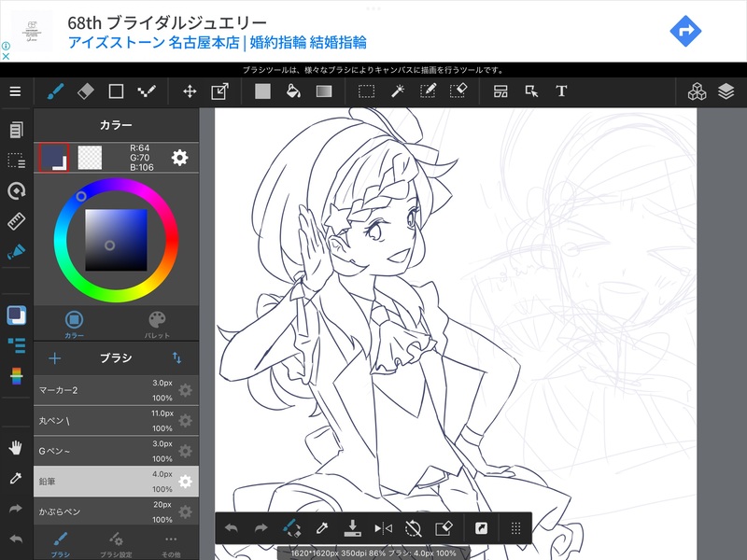747x560 pixels.
Task: Select the Selection Pen tool
Action: [428, 91]
